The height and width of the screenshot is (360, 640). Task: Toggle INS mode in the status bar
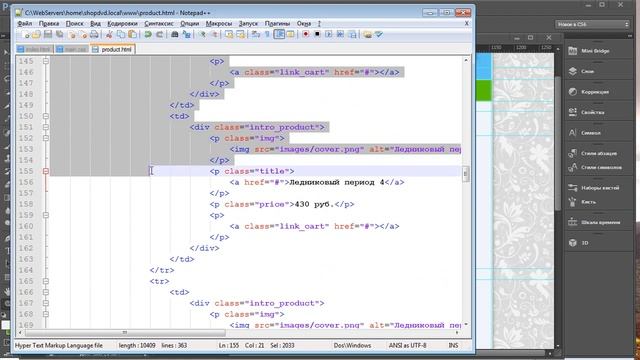pos(453,345)
